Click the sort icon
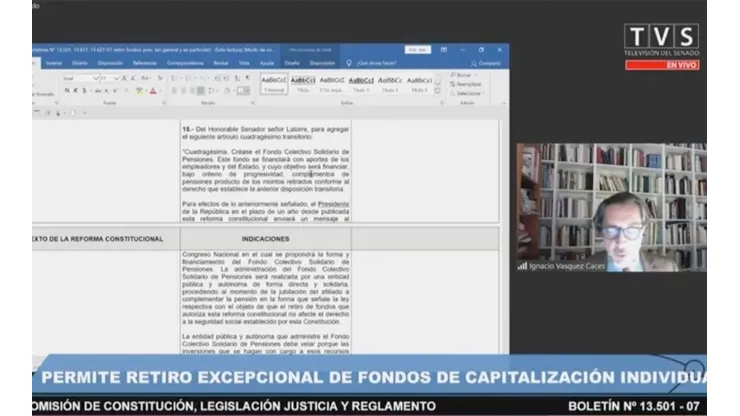 pyautogui.click(x=237, y=78)
